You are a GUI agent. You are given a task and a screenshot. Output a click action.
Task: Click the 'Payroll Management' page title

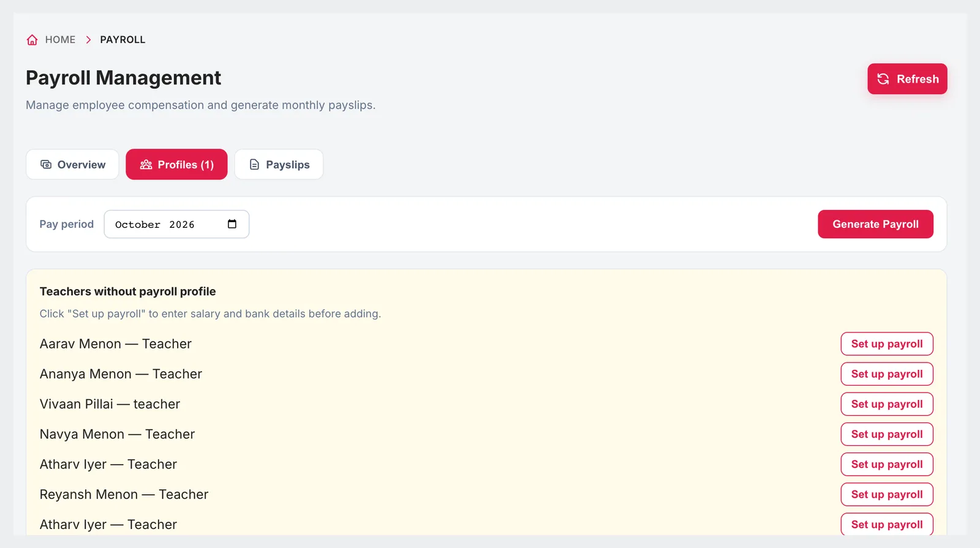coord(123,78)
